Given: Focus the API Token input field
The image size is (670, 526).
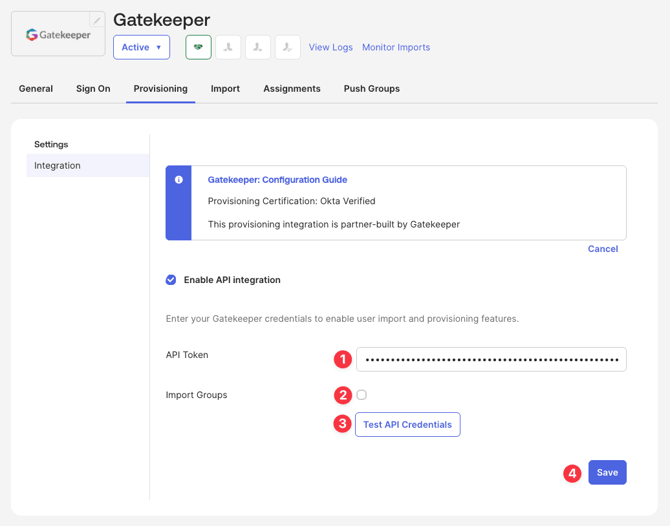Looking at the screenshot, I should click(491, 359).
